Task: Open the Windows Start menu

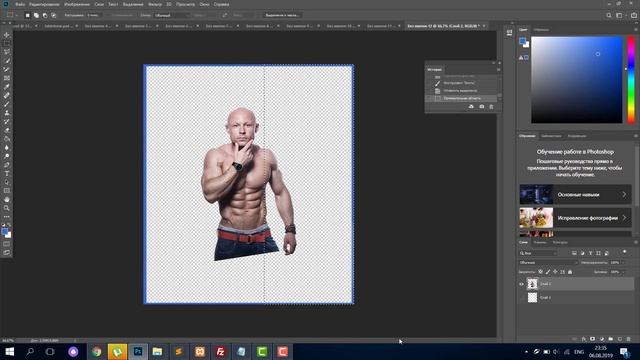Action: tap(10, 351)
